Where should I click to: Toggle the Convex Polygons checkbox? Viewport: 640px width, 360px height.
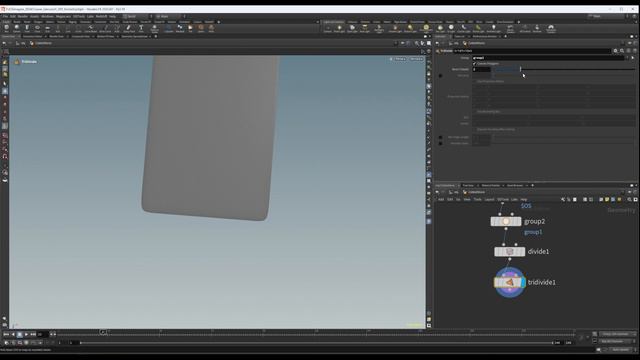pyautogui.click(x=475, y=64)
